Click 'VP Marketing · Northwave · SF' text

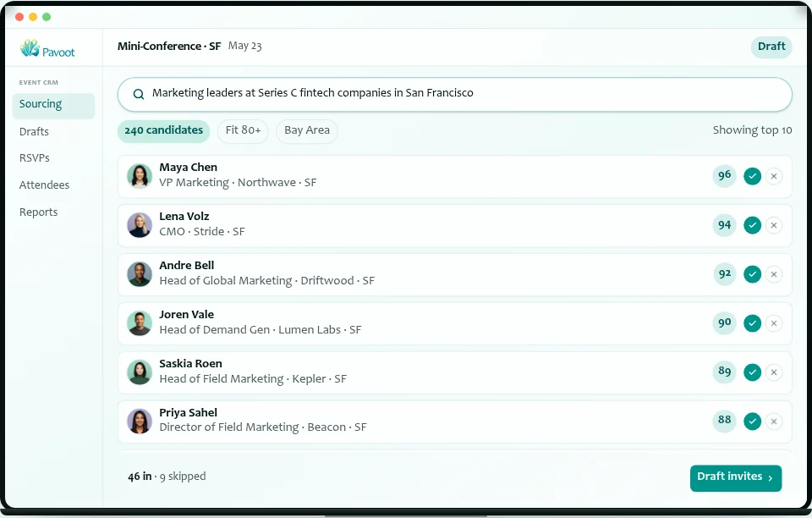point(238,183)
